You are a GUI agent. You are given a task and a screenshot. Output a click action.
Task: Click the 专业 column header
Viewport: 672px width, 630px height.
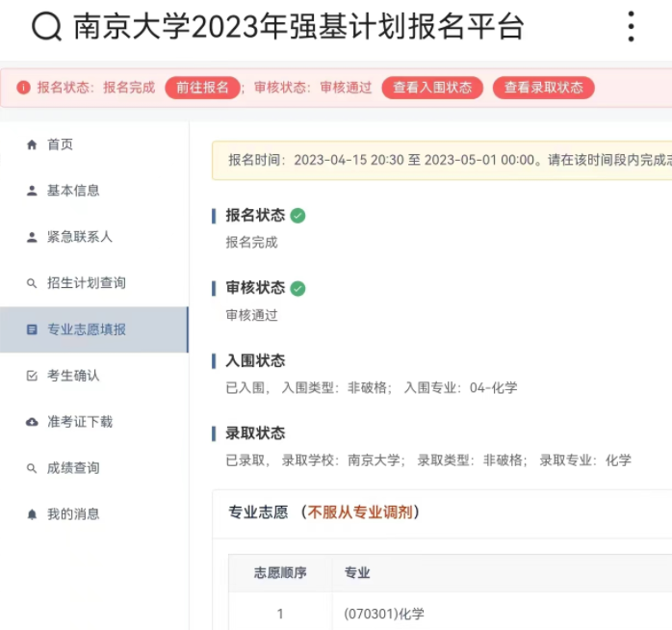click(x=357, y=573)
